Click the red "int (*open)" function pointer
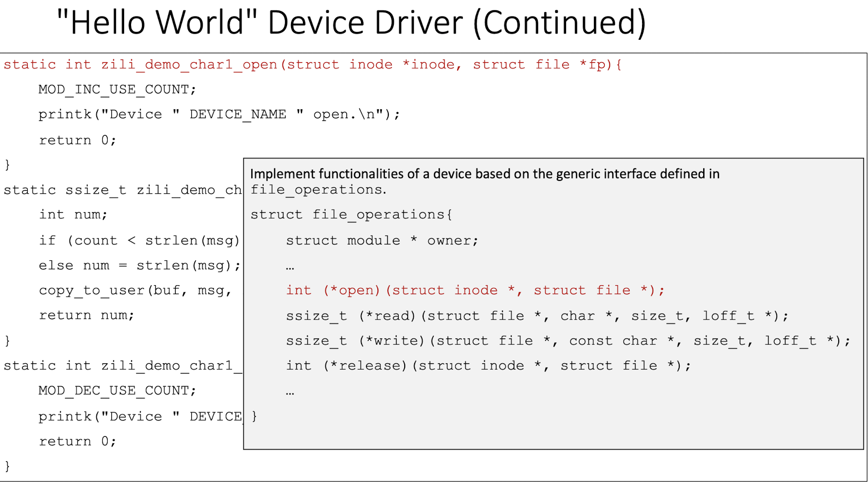This screenshot has width=868, height=482. 475,290
